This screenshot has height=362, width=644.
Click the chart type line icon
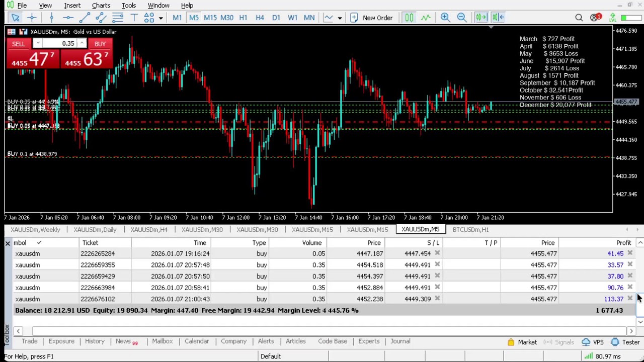click(x=329, y=18)
